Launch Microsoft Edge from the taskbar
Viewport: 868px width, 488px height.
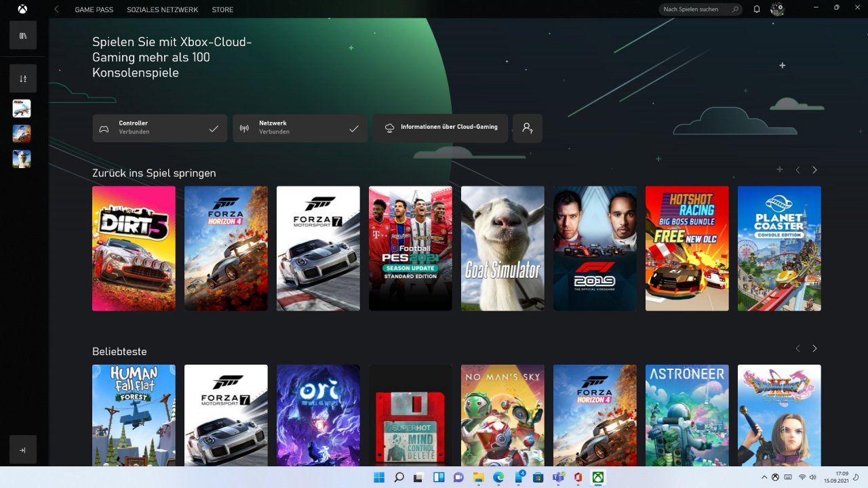(x=498, y=477)
